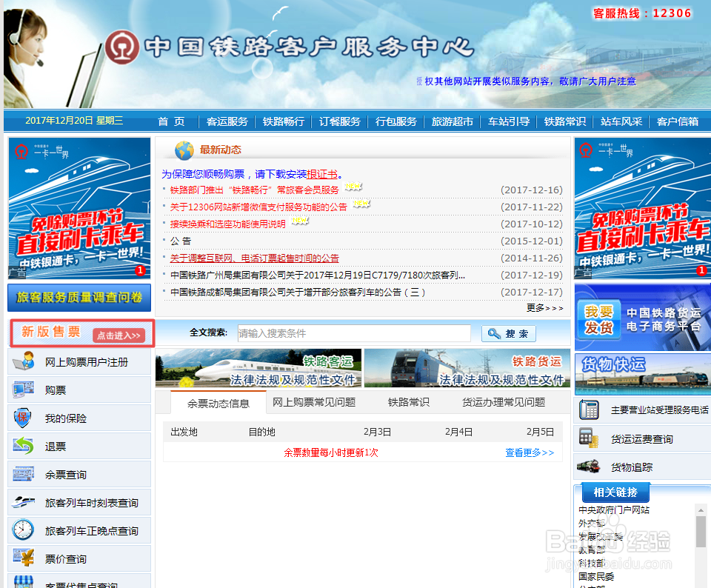Open the 站车风采 navigation menu
The height and width of the screenshot is (588, 711).
click(x=621, y=121)
